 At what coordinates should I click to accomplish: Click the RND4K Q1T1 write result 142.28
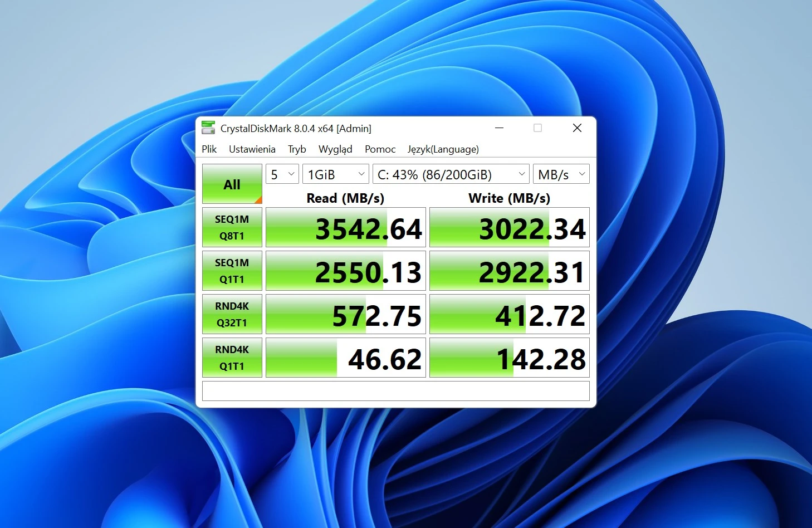click(510, 358)
